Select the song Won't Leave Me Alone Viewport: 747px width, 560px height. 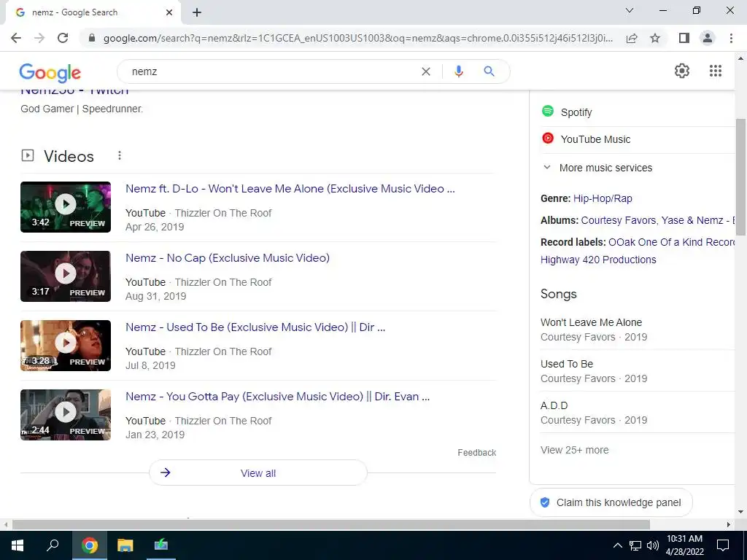591,322
